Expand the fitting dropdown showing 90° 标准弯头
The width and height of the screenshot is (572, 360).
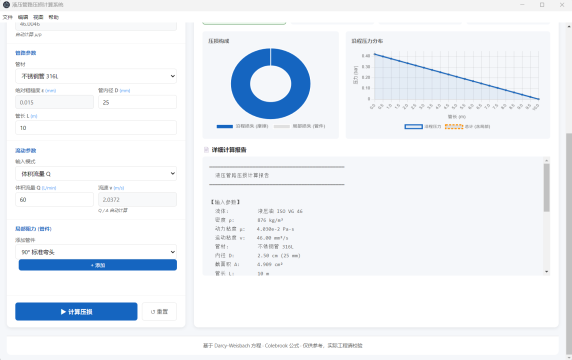click(96, 252)
